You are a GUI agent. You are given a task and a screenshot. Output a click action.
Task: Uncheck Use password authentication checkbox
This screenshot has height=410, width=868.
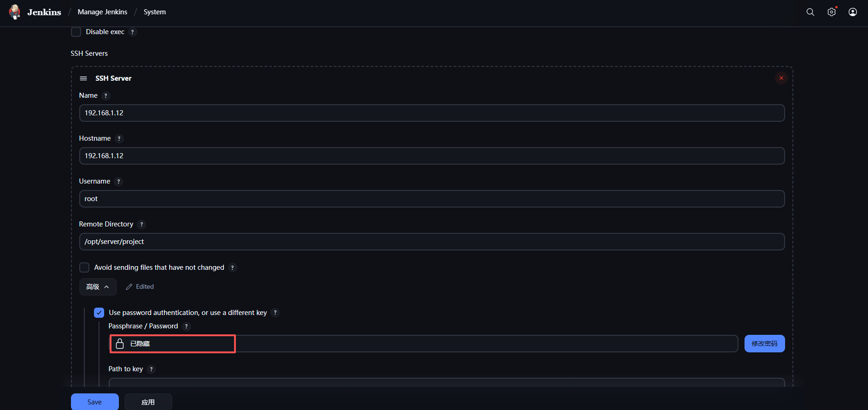pos(99,313)
